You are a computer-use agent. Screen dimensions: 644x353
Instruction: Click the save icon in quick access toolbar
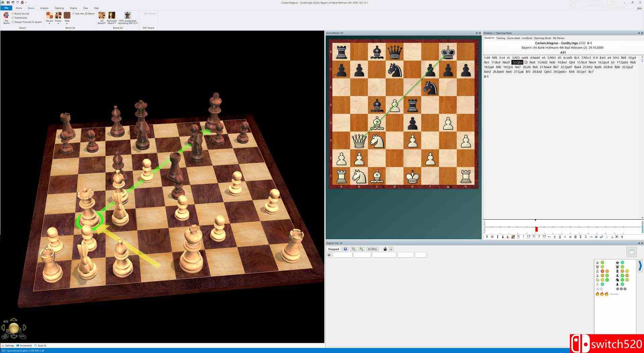tap(8, 2)
